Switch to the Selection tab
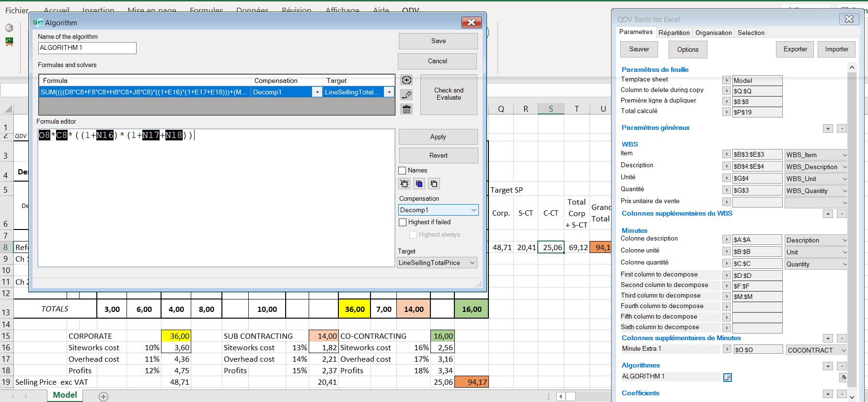868x402 pixels. 751,33
